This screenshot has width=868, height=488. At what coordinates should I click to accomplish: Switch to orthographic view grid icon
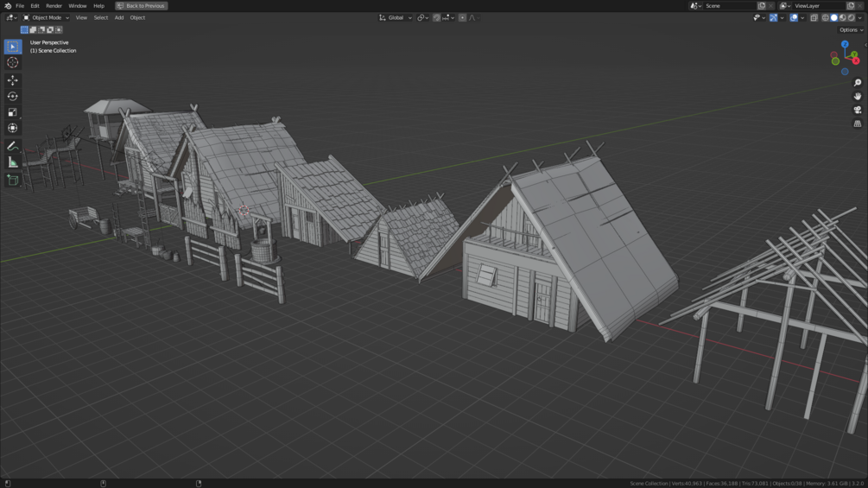pos(858,124)
